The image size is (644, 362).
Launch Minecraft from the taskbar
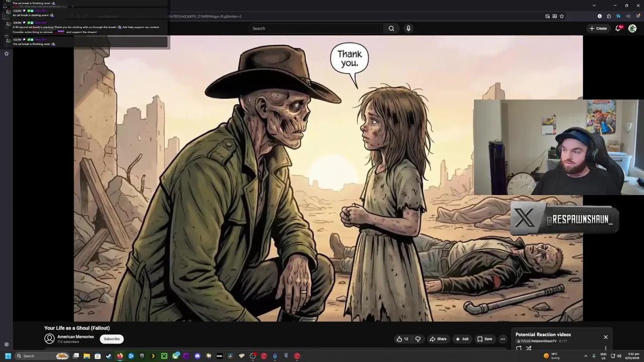coord(164,356)
